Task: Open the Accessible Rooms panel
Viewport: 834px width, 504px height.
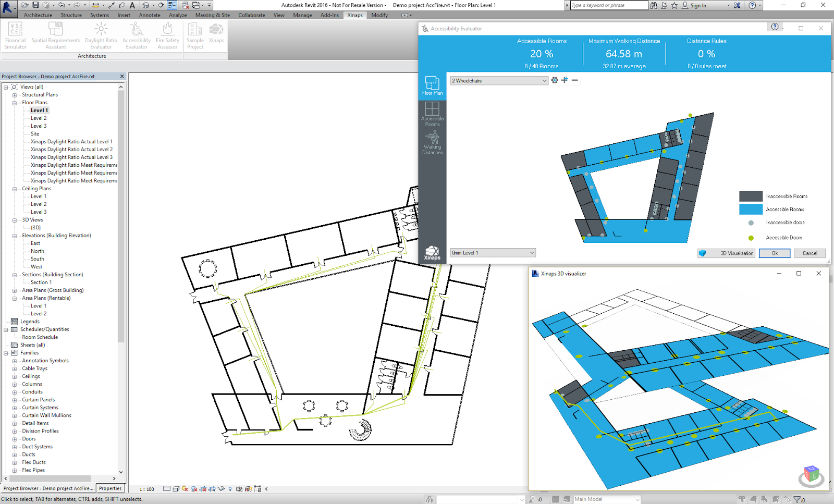Action: click(x=433, y=115)
